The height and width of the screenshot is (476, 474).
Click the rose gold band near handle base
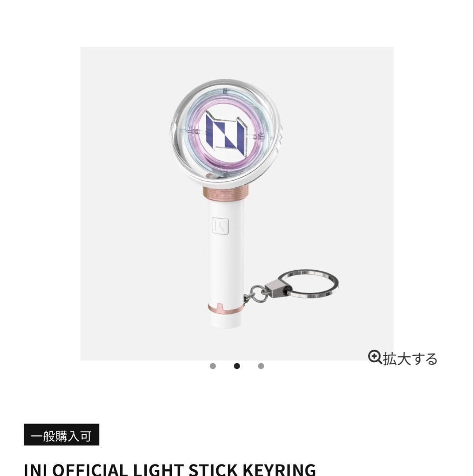tap(226, 309)
